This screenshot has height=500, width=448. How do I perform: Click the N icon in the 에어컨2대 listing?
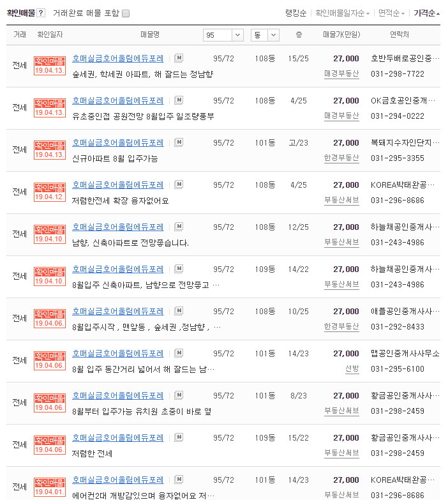click(x=179, y=480)
